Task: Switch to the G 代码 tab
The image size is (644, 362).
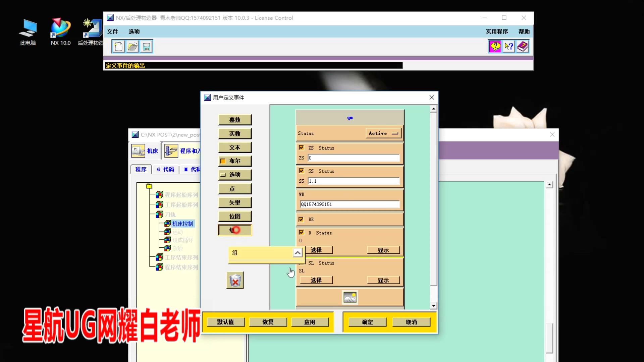Action: tap(165, 169)
